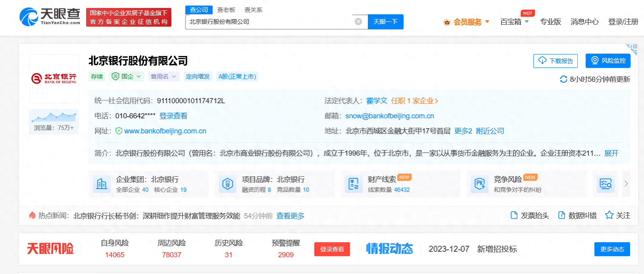The height and width of the screenshot is (274, 644).
Task: Click the 天眼一下 search button
Action: (385, 21)
